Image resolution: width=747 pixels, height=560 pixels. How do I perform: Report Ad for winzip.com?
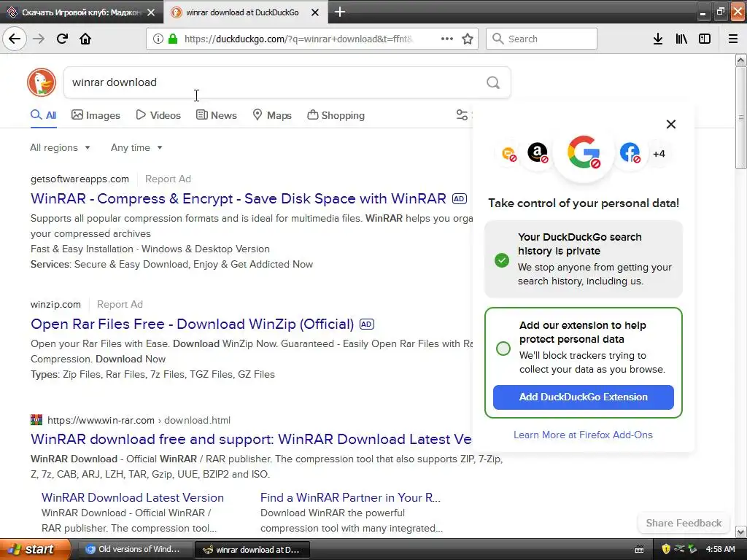(x=120, y=304)
